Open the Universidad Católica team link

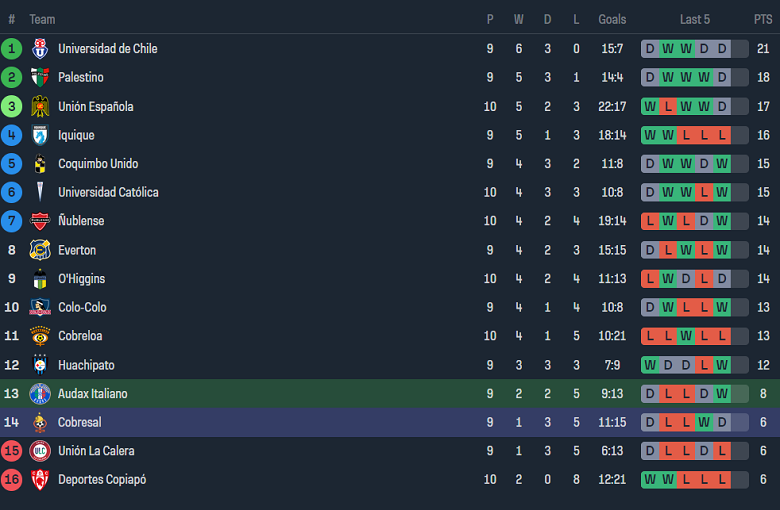click(x=108, y=192)
